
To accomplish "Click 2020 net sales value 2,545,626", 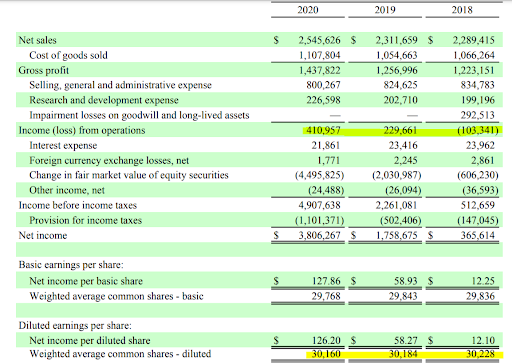I will pyautogui.click(x=319, y=40).
